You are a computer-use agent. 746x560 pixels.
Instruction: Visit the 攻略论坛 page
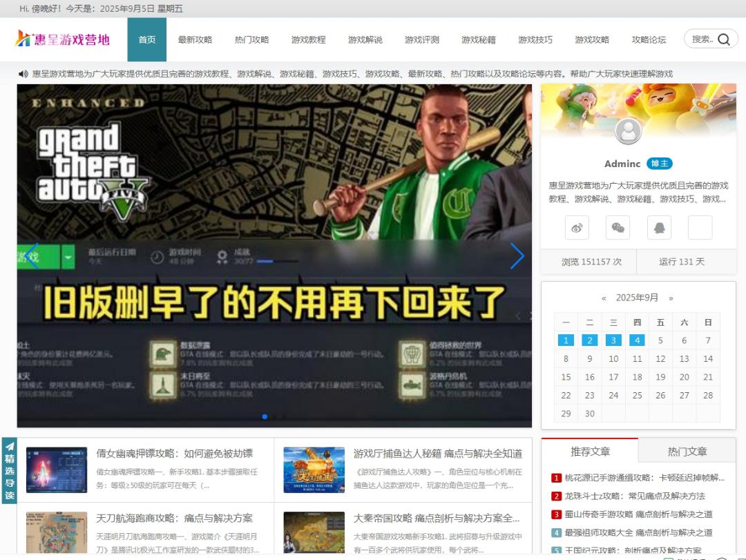649,39
